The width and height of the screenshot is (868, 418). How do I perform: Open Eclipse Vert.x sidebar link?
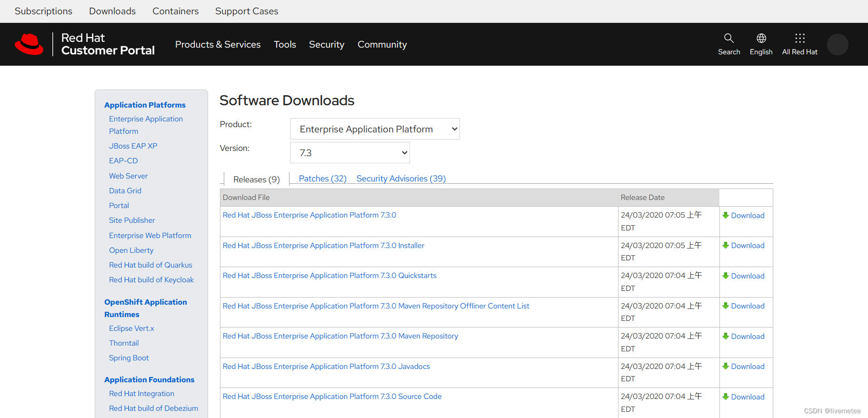[131, 328]
